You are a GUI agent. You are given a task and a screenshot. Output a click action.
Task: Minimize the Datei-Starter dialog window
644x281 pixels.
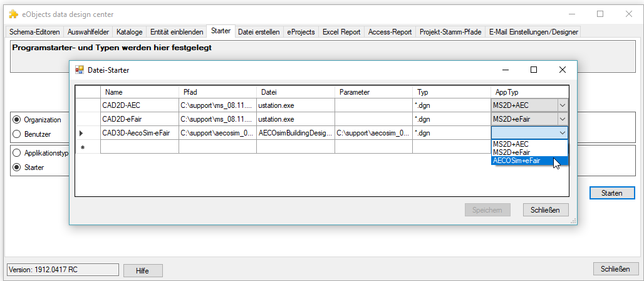(505, 70)
